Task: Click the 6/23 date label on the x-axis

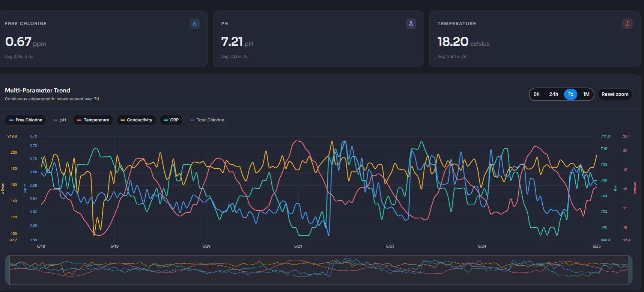Action: tap(390, 246)
